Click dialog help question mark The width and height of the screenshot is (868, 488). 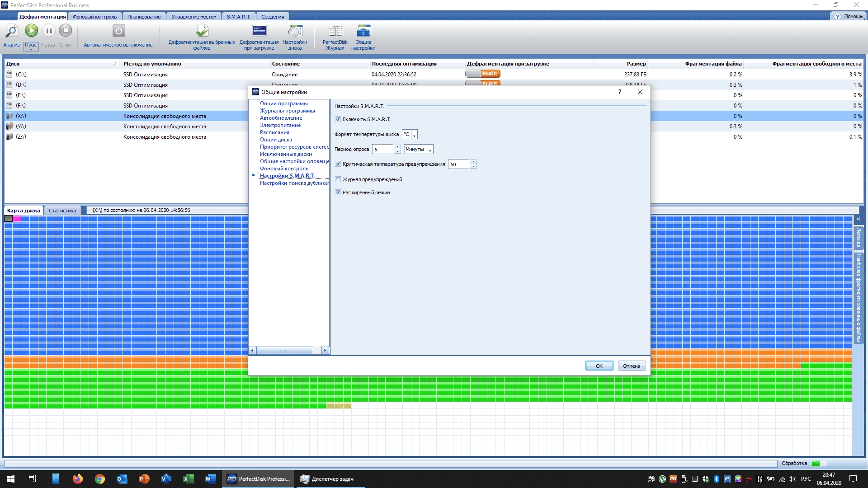click(619, 92)
